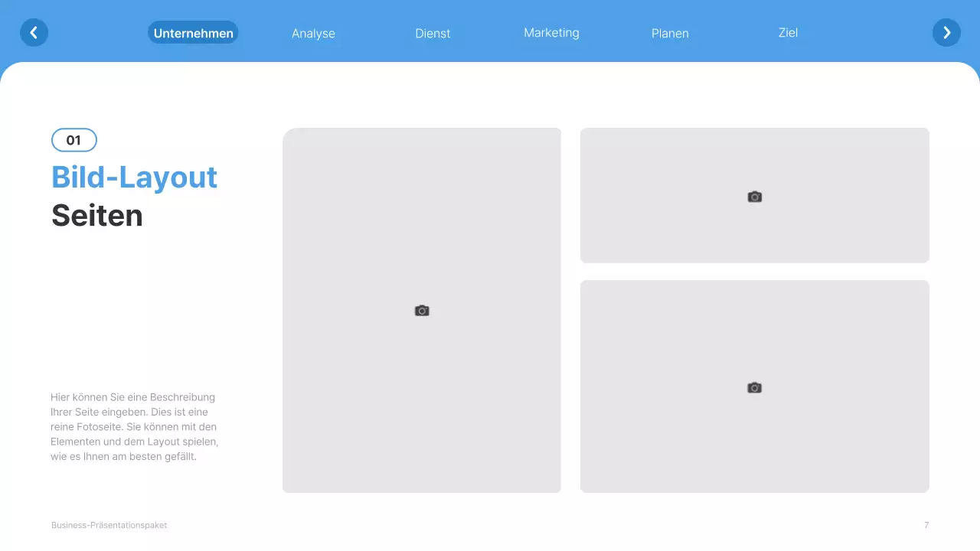Open the Dienst tab
The height and width of the screenshot is (551, 980).
(x=433, y=34)
